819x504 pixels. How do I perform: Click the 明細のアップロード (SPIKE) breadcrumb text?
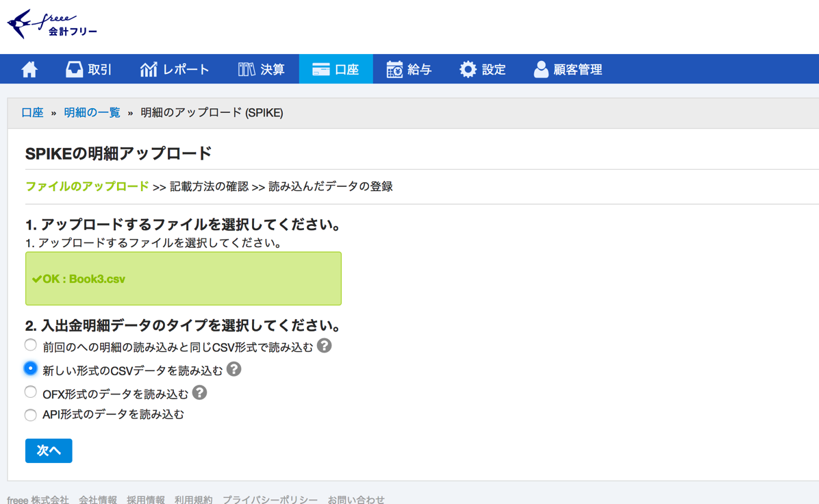[x=212, y=113]
